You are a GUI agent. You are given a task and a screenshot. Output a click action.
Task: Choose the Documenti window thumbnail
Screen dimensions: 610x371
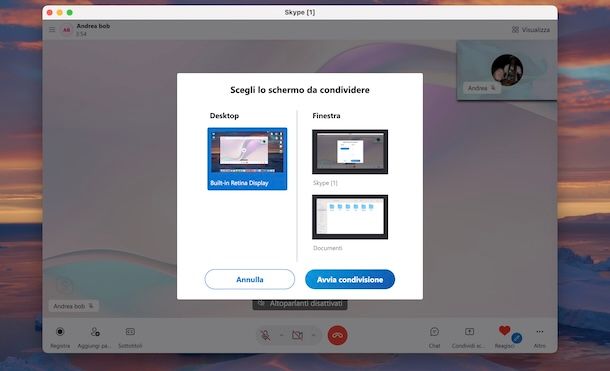[350, 217]
